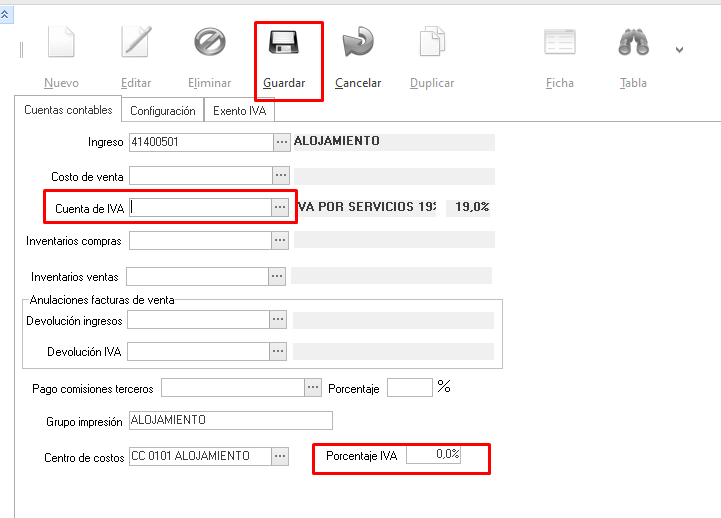Open Tabla view with binoculars icon
The image size is (721, 518).
633,42
